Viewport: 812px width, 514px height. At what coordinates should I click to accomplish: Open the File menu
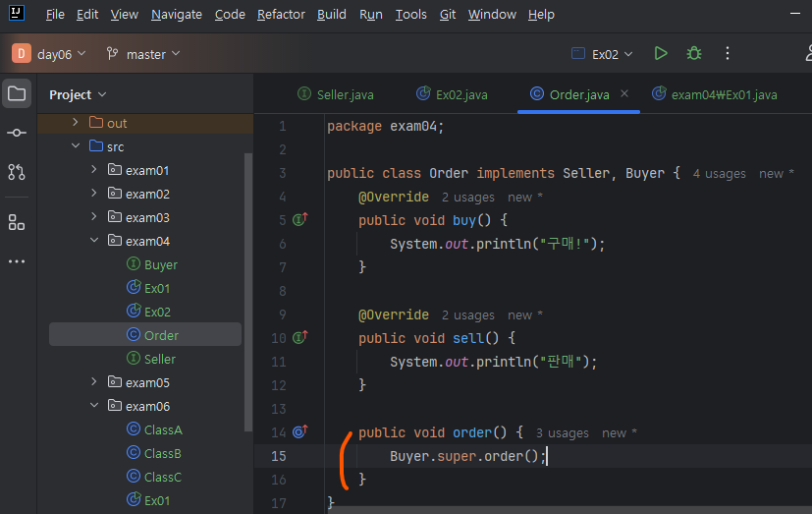pos(55,15)
